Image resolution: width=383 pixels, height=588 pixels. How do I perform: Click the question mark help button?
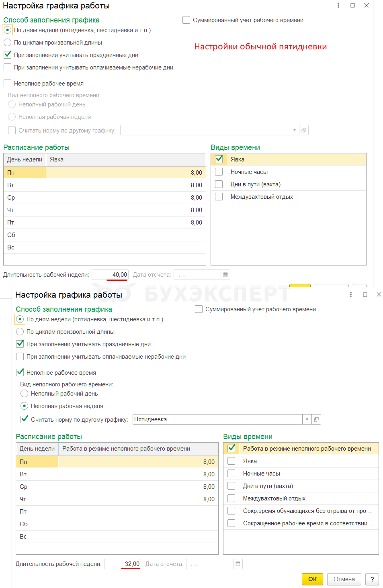372,579
